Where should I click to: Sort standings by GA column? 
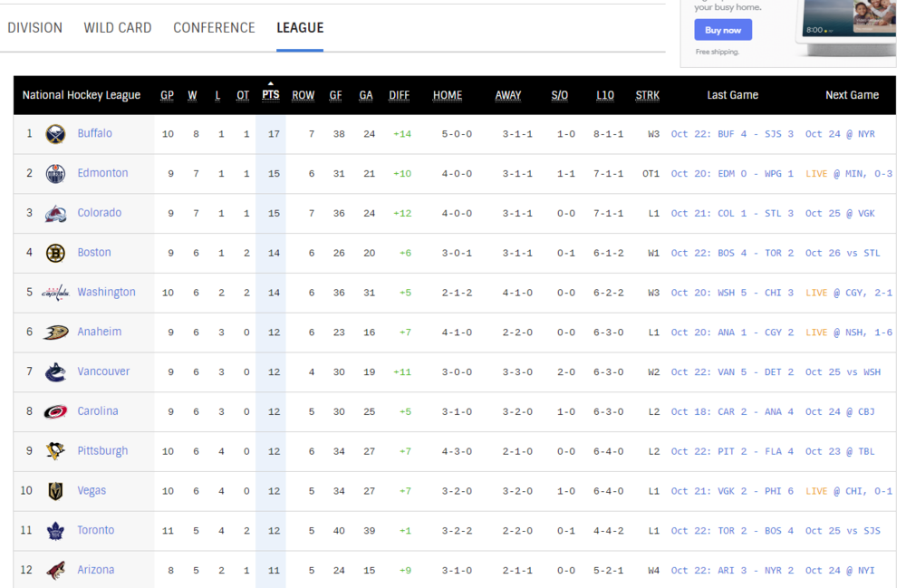click(366, 95)
